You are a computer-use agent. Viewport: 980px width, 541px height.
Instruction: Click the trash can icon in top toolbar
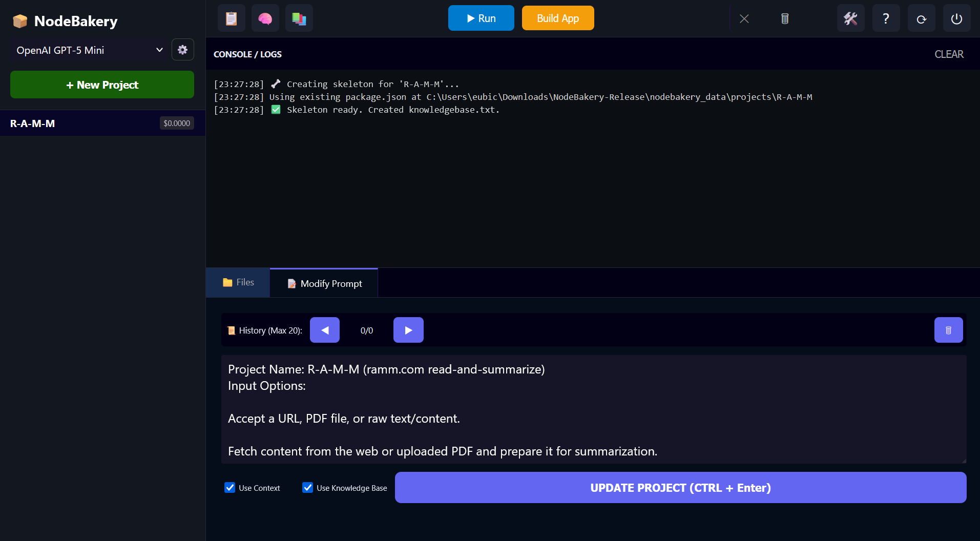[784, 19]
